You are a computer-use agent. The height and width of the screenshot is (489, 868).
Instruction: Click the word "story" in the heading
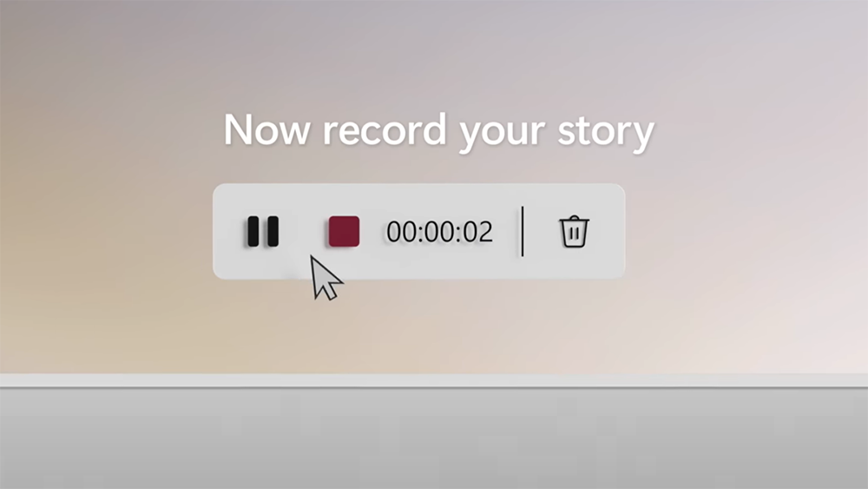coord(606,133)
